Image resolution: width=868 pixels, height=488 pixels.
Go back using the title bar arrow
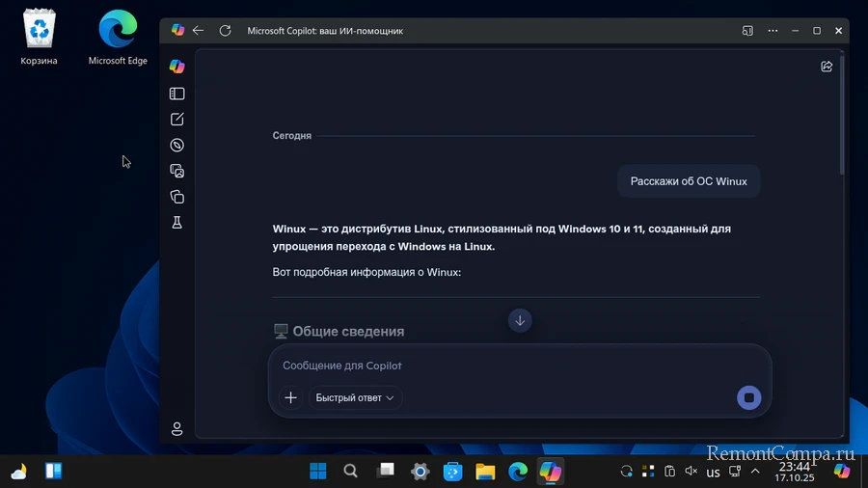[199, 31]
